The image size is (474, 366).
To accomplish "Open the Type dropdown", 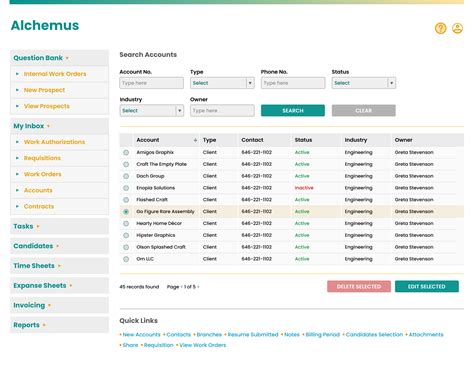I will coord(222,83).
